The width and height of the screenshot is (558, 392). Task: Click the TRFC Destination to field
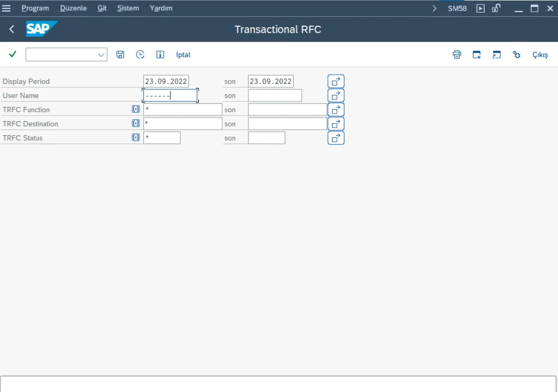pos(287,124)
